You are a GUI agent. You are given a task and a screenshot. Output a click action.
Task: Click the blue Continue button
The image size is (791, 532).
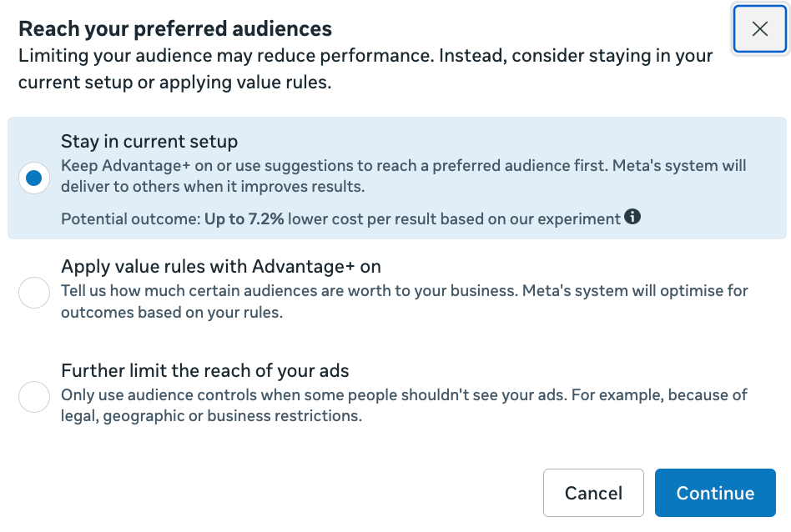[715, 493]
